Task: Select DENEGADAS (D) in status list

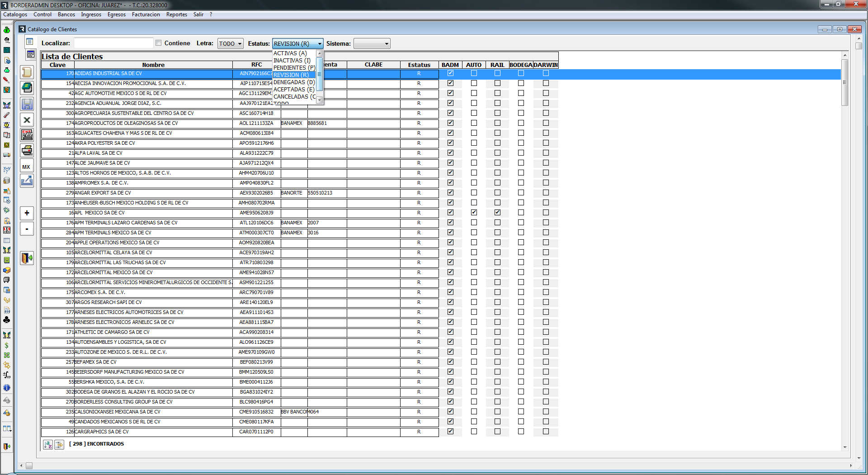Action: click(x=294, y=82)
